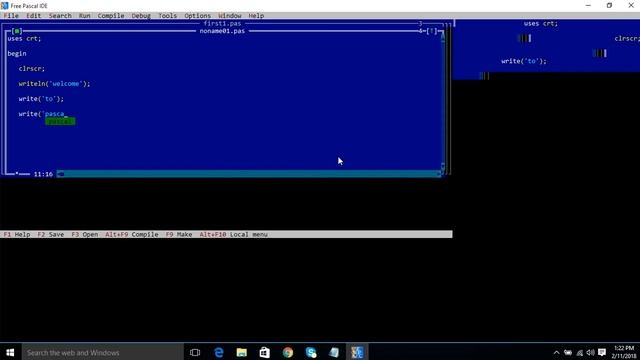Open the File menu

[x=11, y=16]
